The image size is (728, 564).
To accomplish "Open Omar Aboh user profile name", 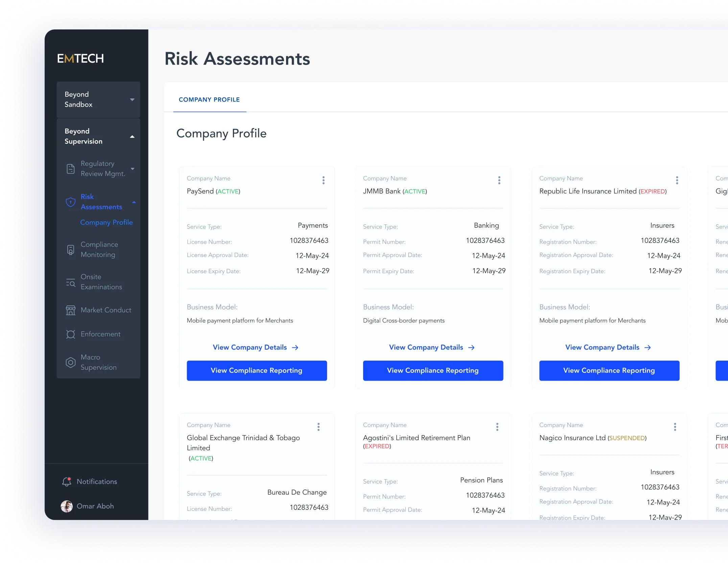I will coord(95,506).
